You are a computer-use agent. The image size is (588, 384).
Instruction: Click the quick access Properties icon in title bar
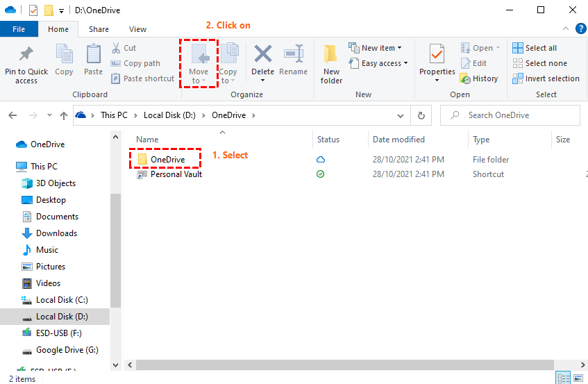tap(33, 10)
